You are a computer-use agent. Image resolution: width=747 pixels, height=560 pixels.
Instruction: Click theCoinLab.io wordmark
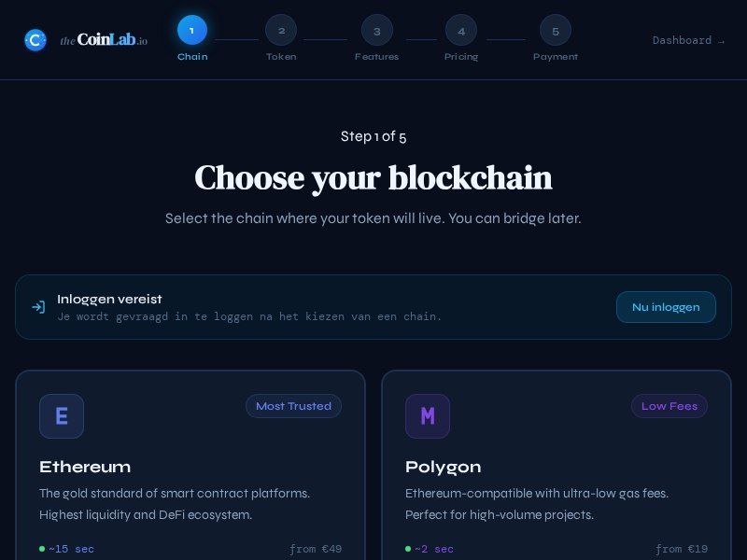(104, 40)
